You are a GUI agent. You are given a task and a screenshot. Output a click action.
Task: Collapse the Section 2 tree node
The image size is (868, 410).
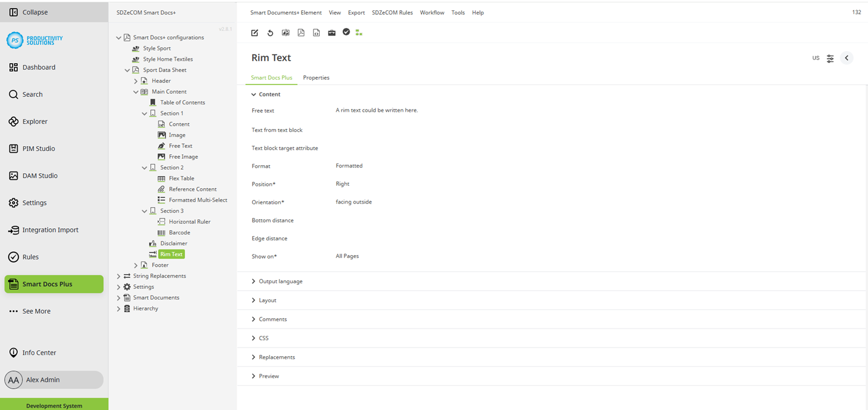pyautogui.click(x=145, y=167)
